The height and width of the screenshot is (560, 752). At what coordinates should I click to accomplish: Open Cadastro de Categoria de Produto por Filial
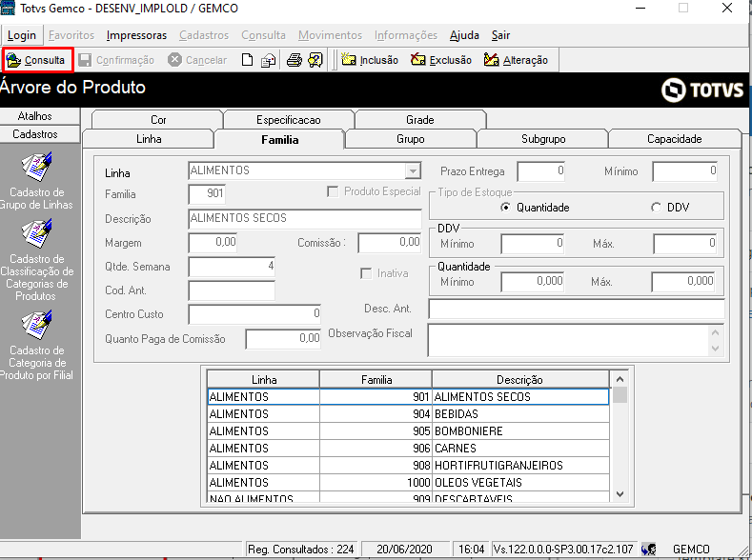36,346
